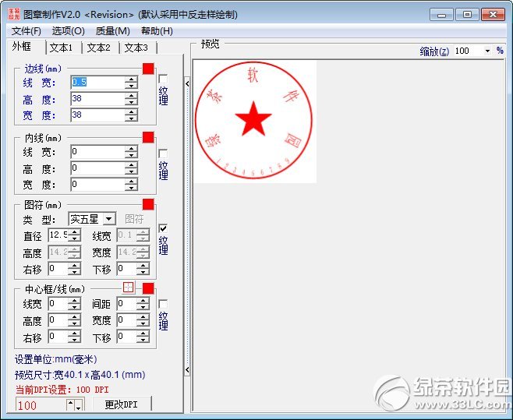Switch to the 文本3 tab
This screenshot has width=513, height=420.
[x=136, y=48]
